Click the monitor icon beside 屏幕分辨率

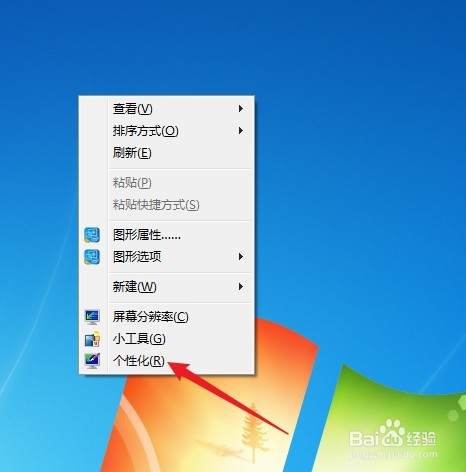tap(92, 317)
